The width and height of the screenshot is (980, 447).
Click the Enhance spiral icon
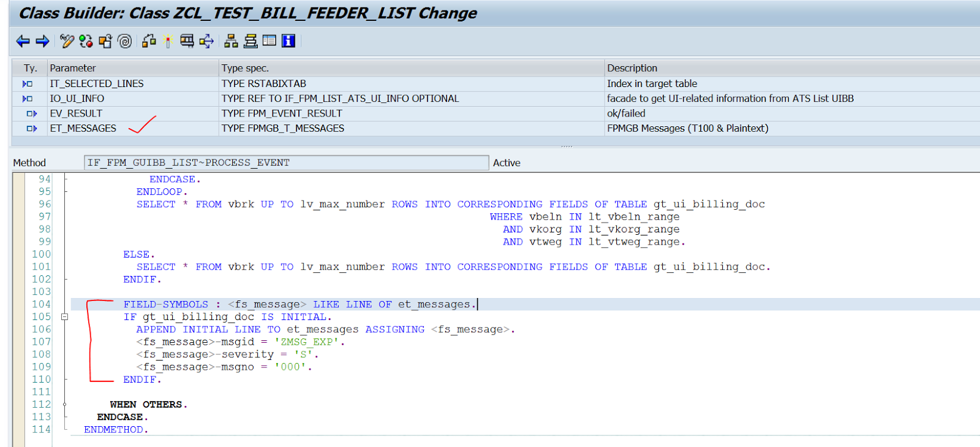pyautogui.click(x=125, y=41)
